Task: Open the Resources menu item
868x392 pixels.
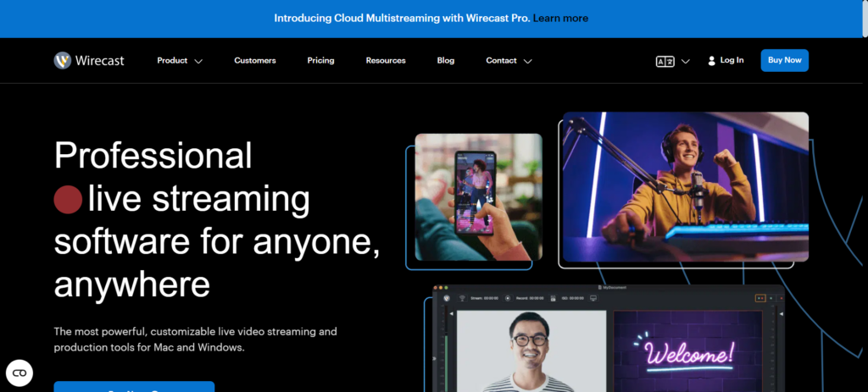Action: 386,61
